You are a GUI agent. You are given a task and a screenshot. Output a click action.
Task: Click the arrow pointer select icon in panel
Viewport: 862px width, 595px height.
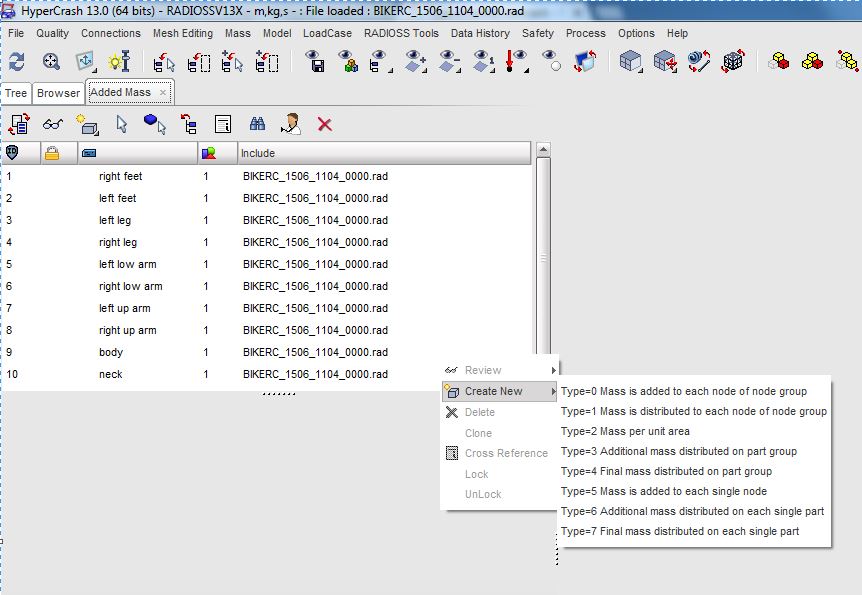[x=121, y=125]
